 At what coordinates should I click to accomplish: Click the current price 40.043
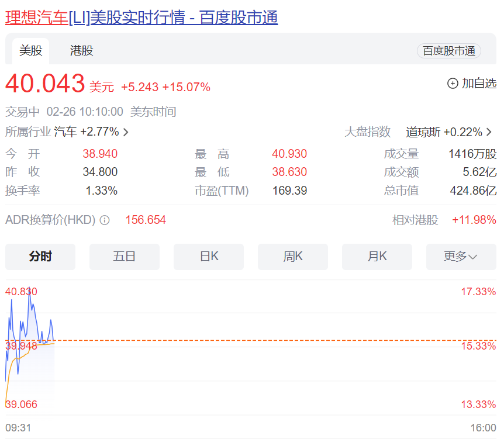(45, 83)
